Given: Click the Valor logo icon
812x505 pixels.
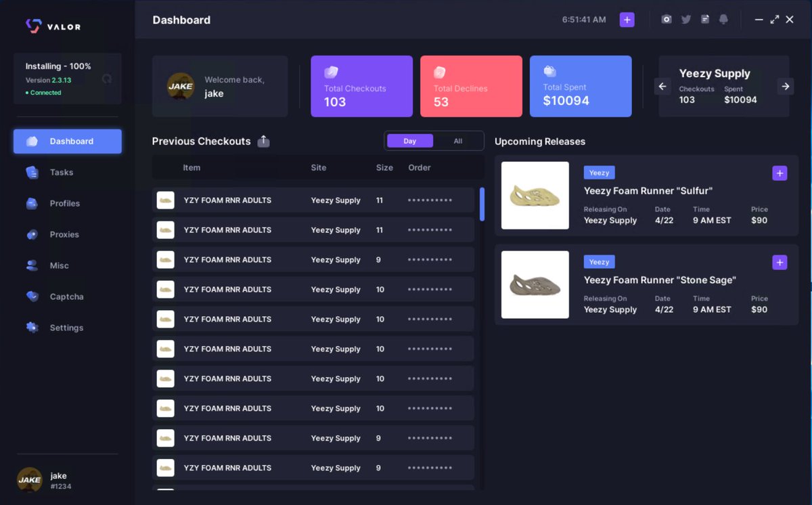Looking at the screenshot, I should pos(33,26).
